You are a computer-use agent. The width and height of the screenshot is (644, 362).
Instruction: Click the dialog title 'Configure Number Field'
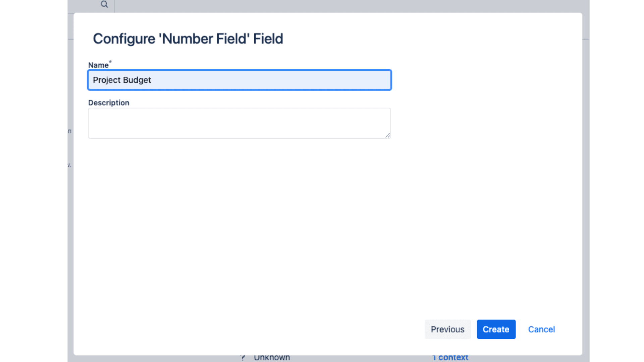188,38
